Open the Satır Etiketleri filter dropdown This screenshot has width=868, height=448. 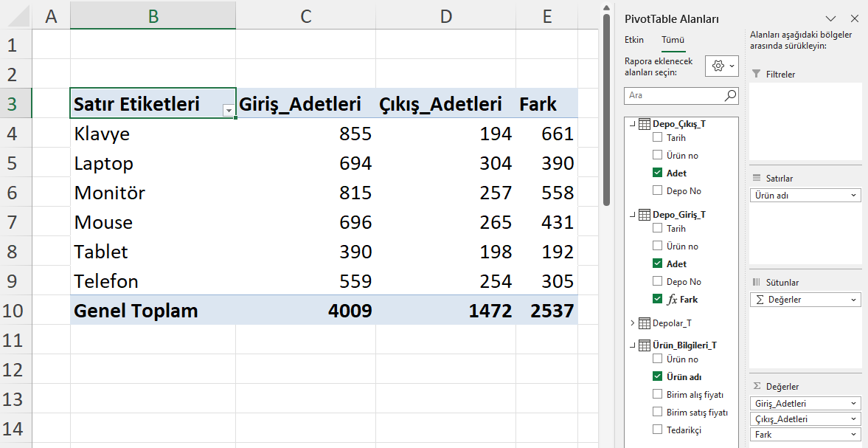click(229, 111)
